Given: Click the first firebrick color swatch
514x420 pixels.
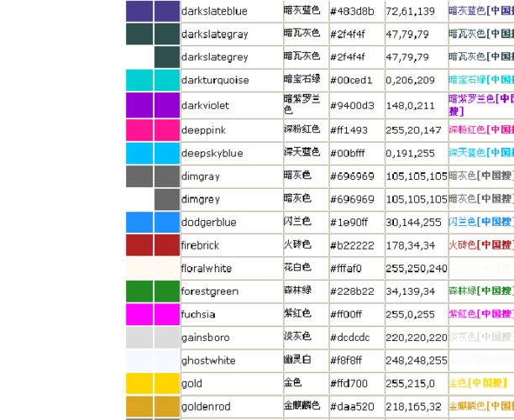Looking at the screenshot, I should pos(139,245).
